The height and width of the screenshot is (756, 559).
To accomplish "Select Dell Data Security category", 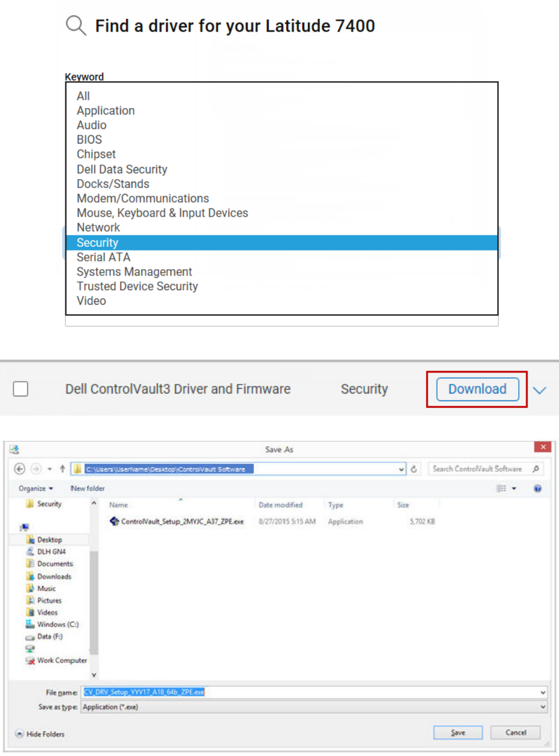I will point(122,169).
